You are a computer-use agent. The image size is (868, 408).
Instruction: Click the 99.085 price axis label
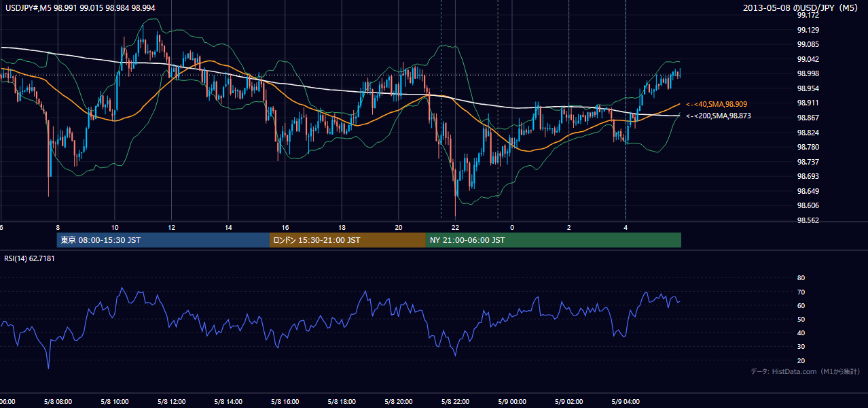click(808, 45)
